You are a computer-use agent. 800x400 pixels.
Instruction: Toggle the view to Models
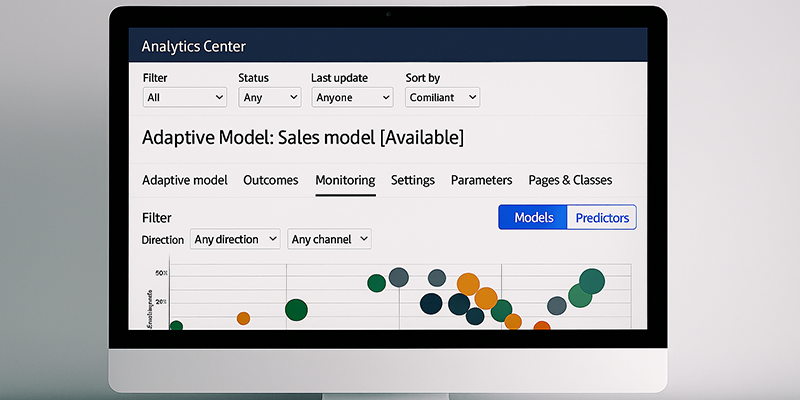(x=533, y=217)
